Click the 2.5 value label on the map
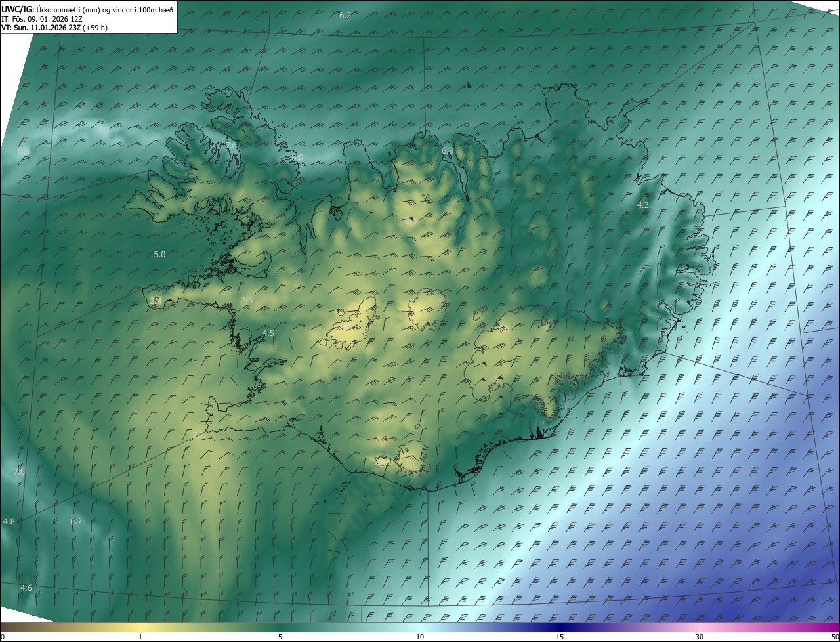 (x=247, y=300)
